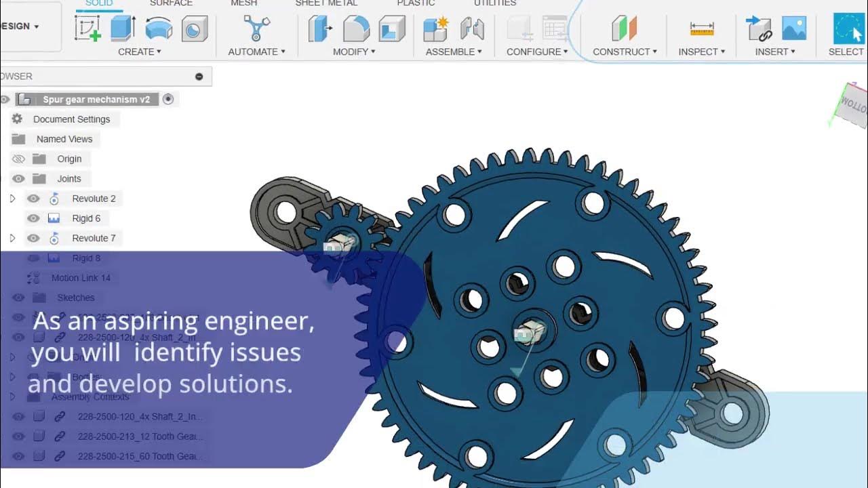Create a New Component
The image size is (868, 488).
click(436, 29)
